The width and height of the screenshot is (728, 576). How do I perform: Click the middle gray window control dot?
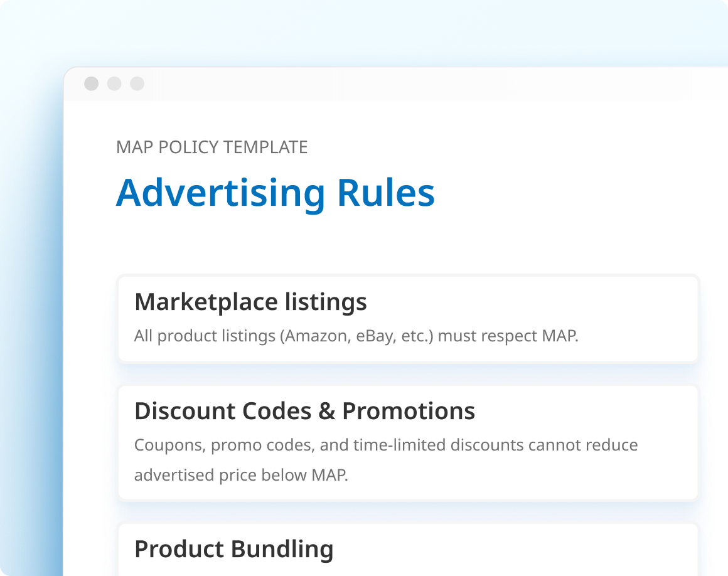point(114,83)
